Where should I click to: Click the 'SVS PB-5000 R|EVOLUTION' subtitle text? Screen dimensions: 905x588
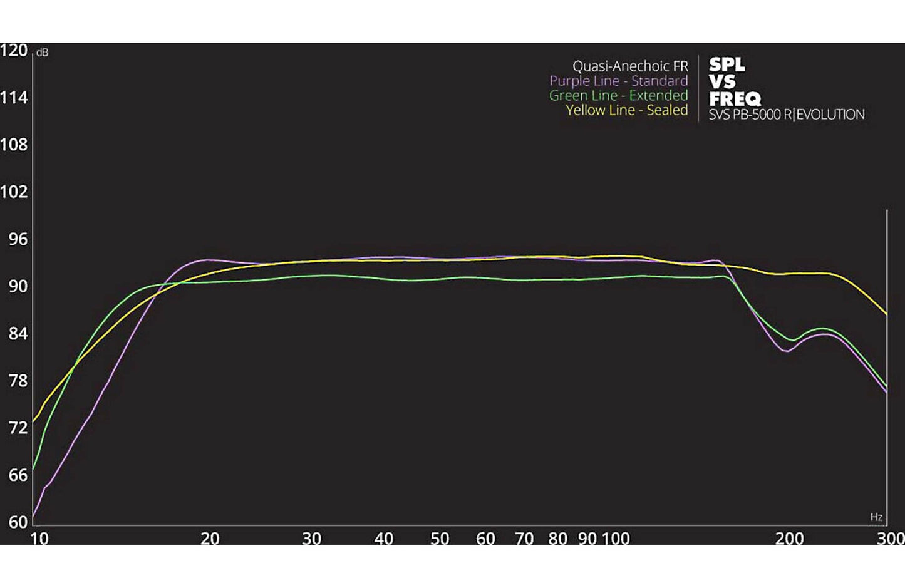786,115
